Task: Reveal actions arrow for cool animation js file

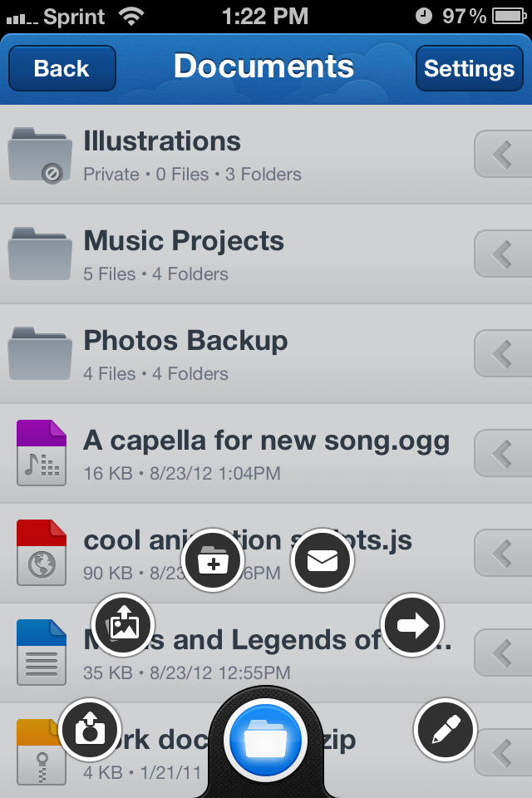Action: click(x=501, y=554)
